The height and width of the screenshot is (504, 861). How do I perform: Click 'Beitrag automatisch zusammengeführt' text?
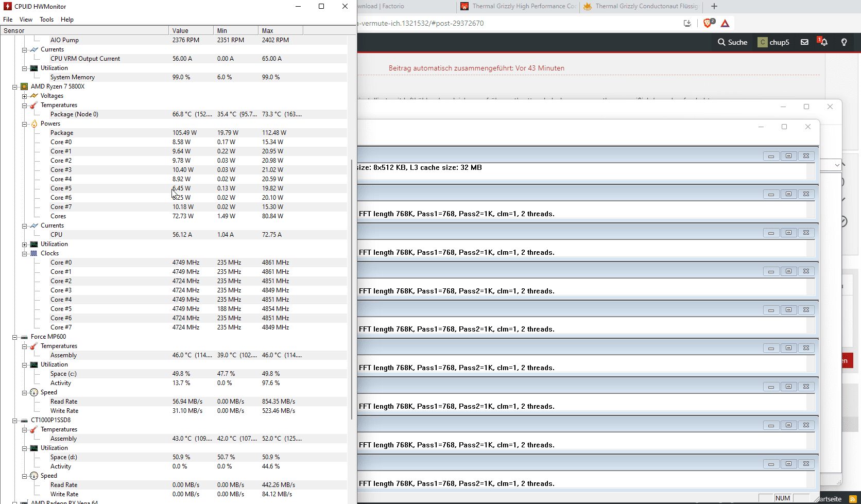pyautogui.click(x=476, y=68)
